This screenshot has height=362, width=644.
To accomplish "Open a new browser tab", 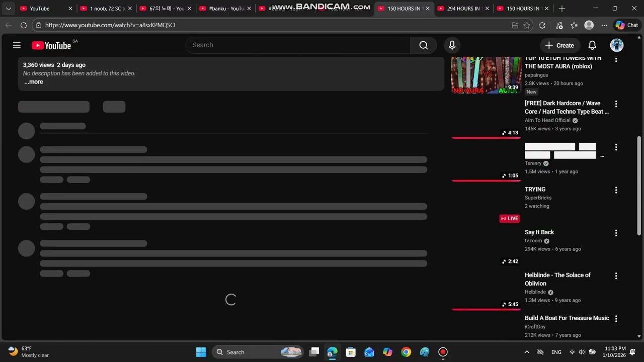I will point(562,9).
